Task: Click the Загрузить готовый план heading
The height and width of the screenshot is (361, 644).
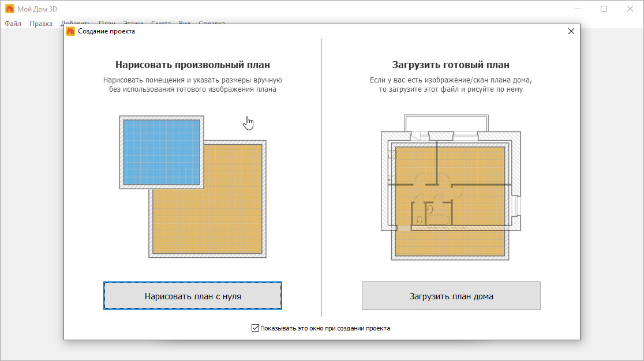Action: pyautogui.click(x=451, y=65)
